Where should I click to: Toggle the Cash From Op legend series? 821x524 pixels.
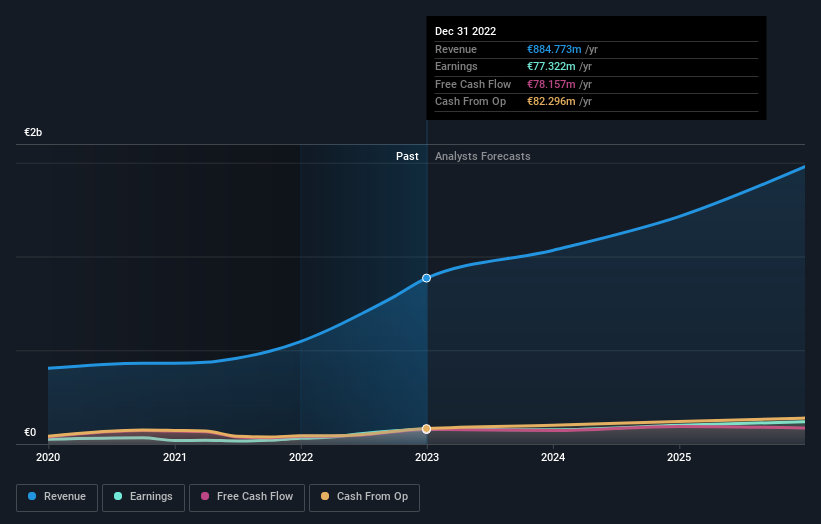point(364,497)
